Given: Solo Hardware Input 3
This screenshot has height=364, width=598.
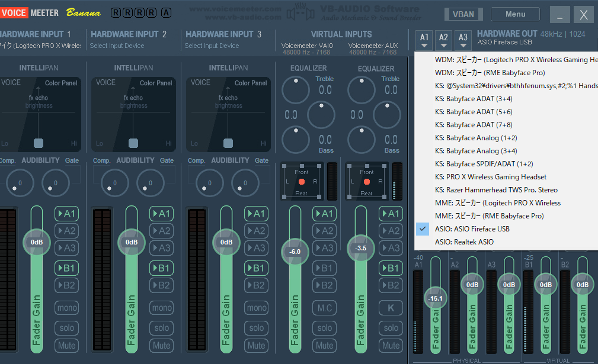Looking at the screenshot, I should 256,328.
